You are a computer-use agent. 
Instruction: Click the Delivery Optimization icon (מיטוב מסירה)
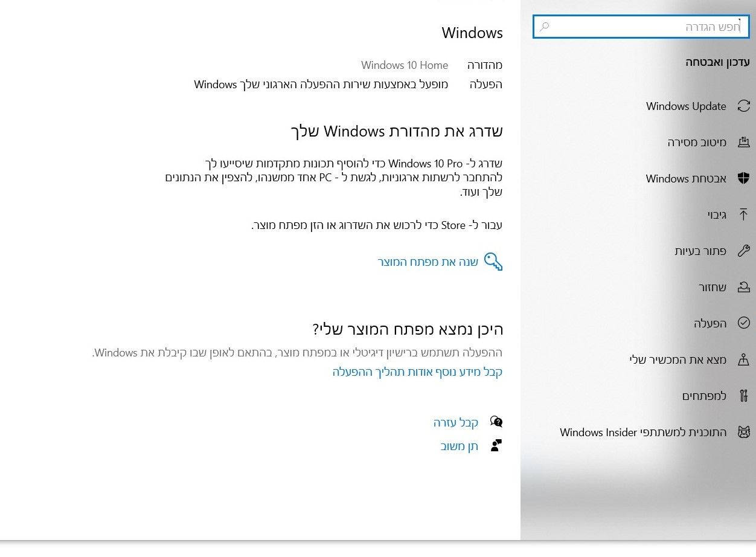(743, 143)
